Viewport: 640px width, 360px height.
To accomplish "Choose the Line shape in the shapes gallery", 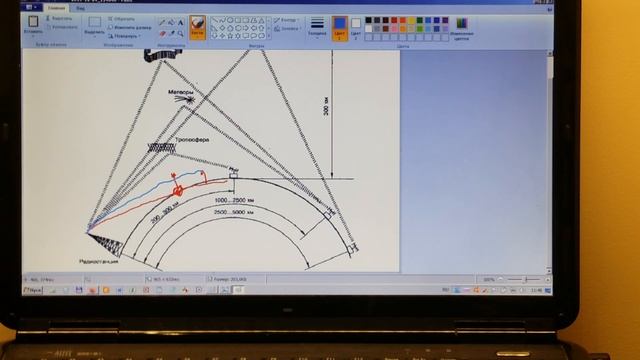I will coord(214,20).
